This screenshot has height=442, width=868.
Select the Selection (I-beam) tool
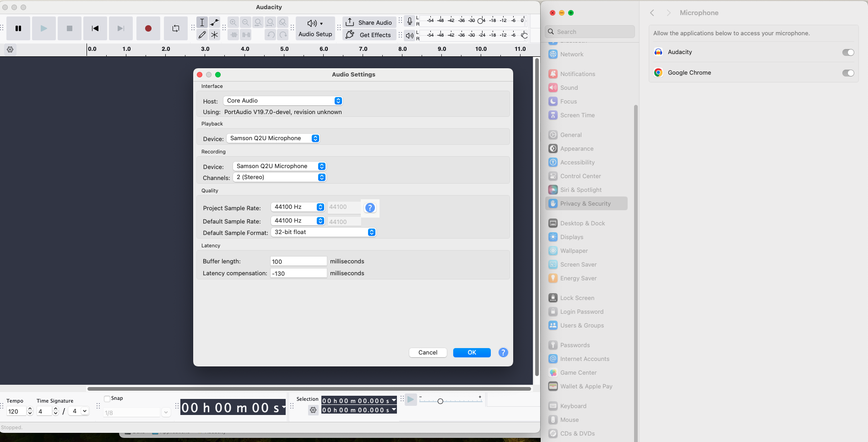(x=202, y=22)
